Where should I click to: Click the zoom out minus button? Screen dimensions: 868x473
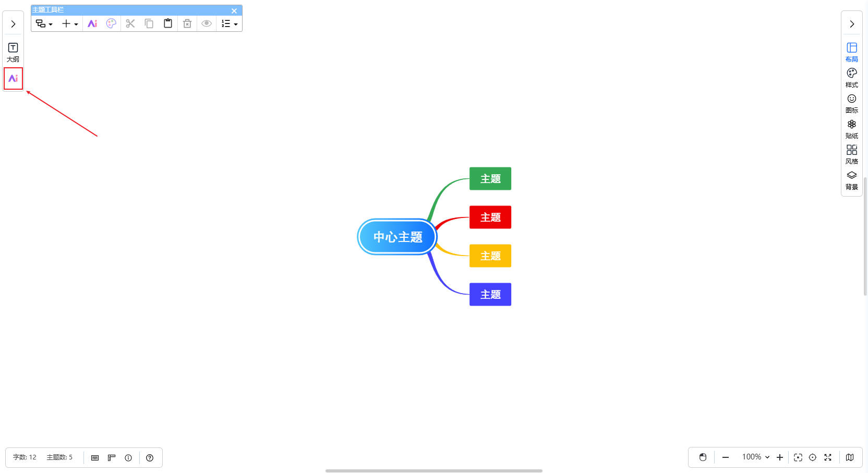pos(725,457)
